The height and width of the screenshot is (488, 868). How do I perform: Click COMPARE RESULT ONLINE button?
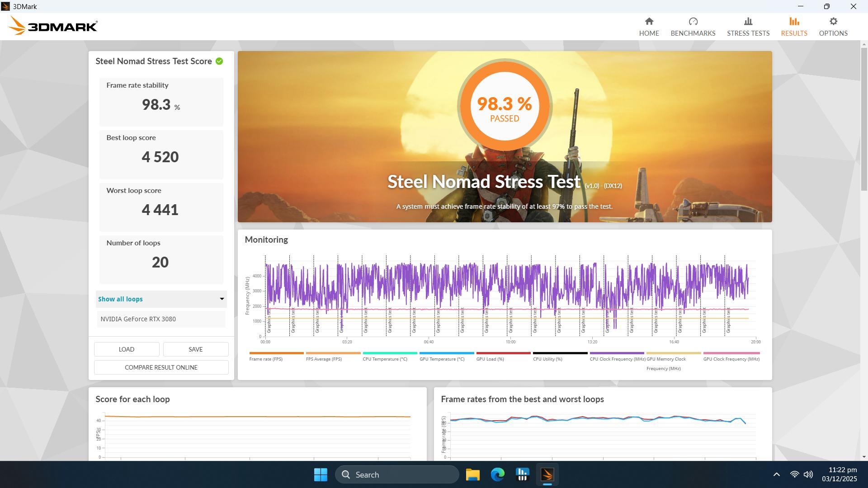pos(161,367)
